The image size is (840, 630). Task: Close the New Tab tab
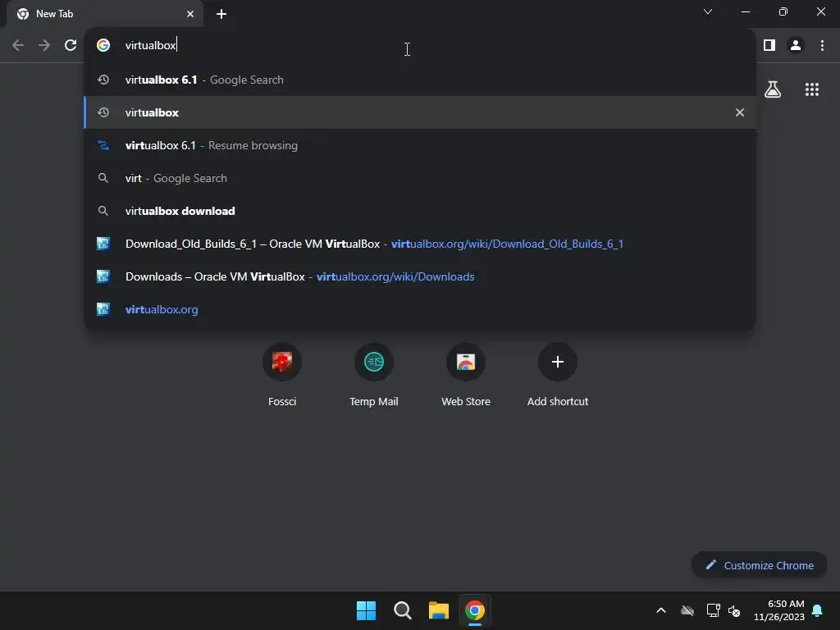[190, 14]
